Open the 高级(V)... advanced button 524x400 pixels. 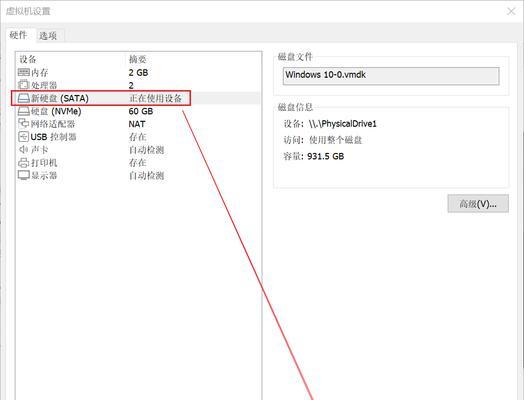coord(478,204)
